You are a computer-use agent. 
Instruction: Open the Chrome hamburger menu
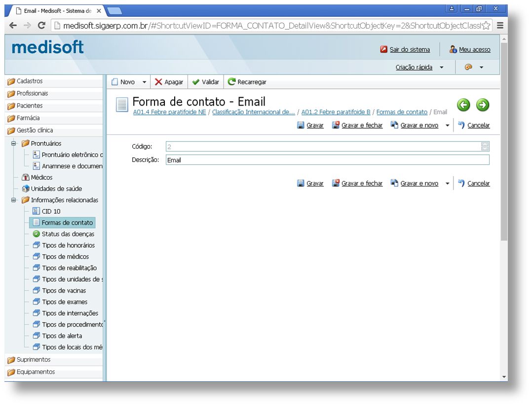point(500,26)
